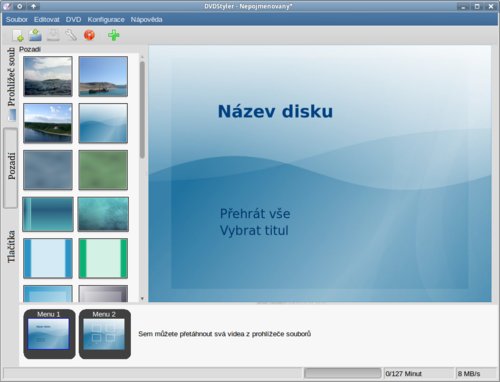Select light green with green bars background
500x382 pixels.
tap(103, 258)
